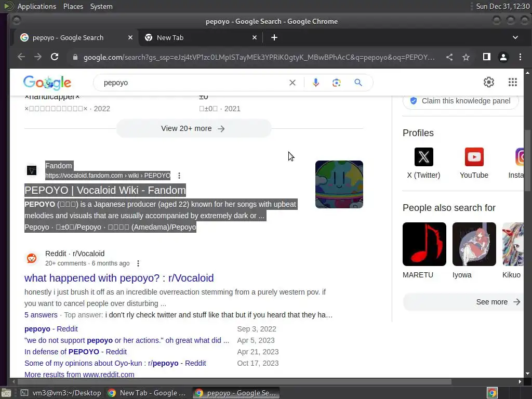Viewport: 532px width, 399px height.
Task: Open MARETU related search thumbnail
Action: pyautogui.click(x=424, y=244)
